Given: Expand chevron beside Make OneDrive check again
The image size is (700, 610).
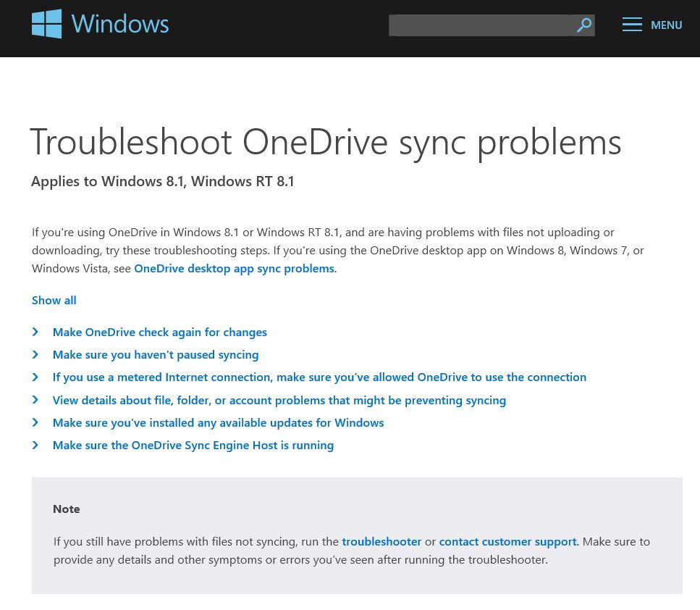Looking at the screenshot, I should point(35,332).
